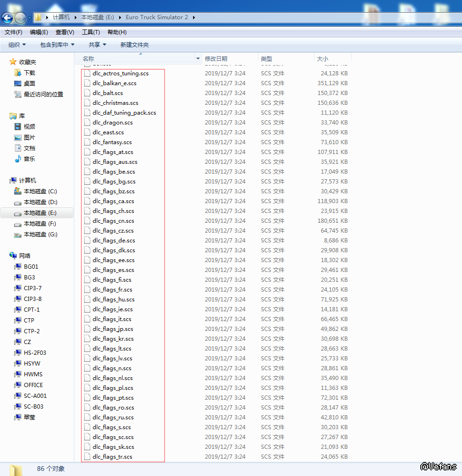Select the 桌面 desktop shortcut icon
462x476 pixels.
[x=18, y=84]
